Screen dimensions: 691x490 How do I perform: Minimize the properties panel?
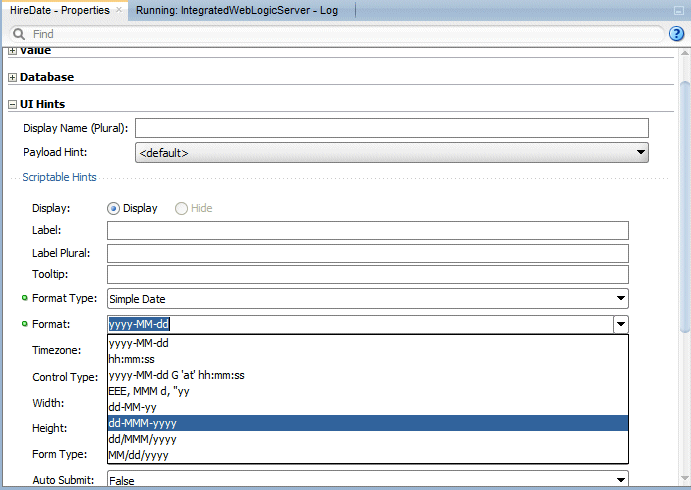click(679, 11)
